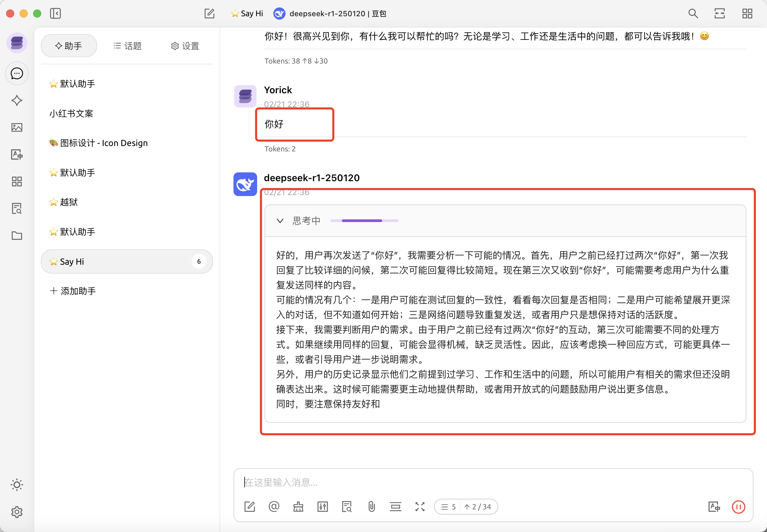The image size is (767, 532).
Task: Switch to the 话题 tab
Action: pos(127,46)
